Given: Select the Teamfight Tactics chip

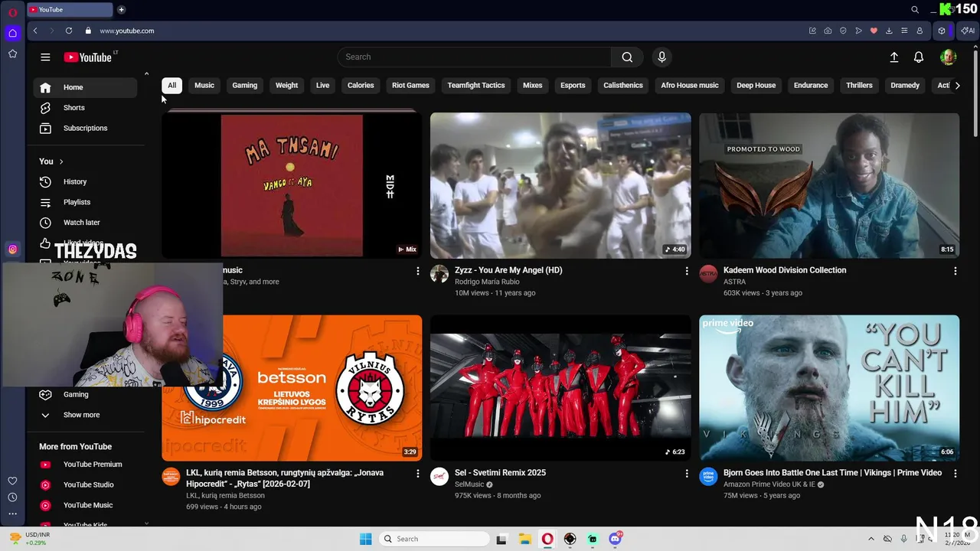Looking at the screenshot, I should [476, 85].
